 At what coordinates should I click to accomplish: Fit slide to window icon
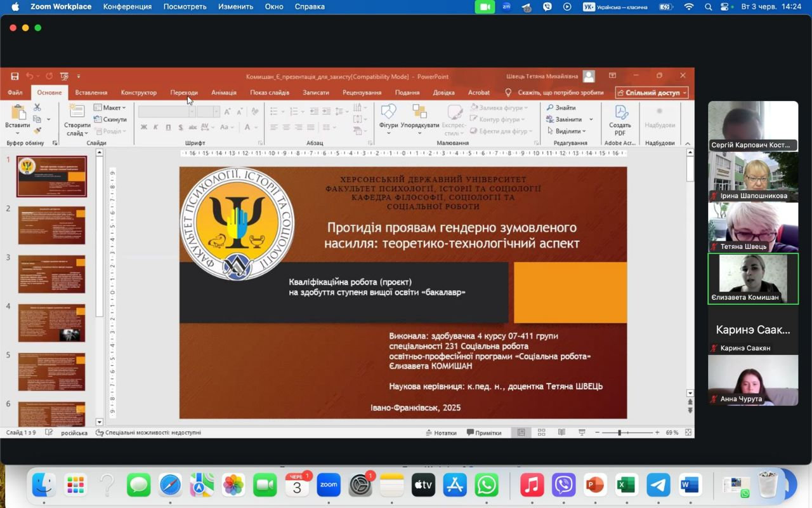688,432
